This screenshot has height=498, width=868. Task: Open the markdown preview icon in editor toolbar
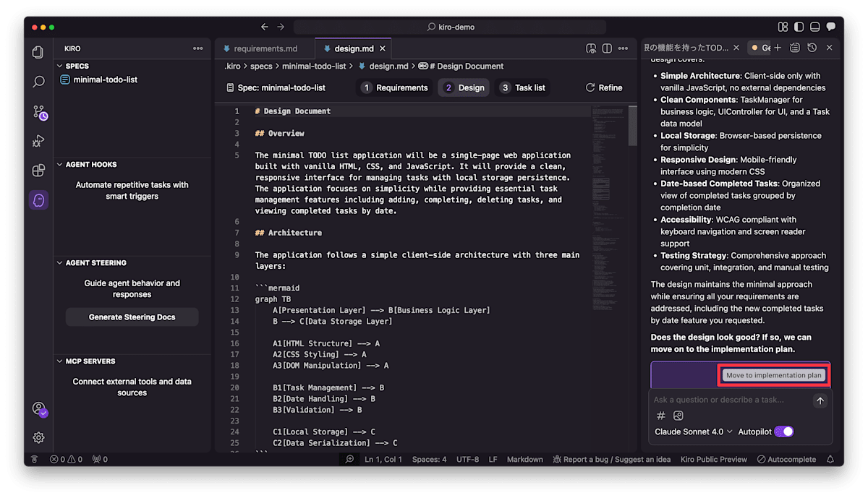(591, 48)
